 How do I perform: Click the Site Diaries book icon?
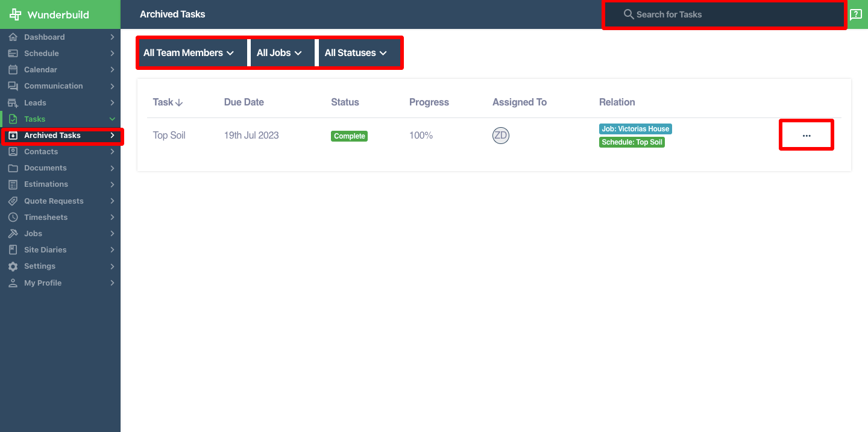[13, 250]
